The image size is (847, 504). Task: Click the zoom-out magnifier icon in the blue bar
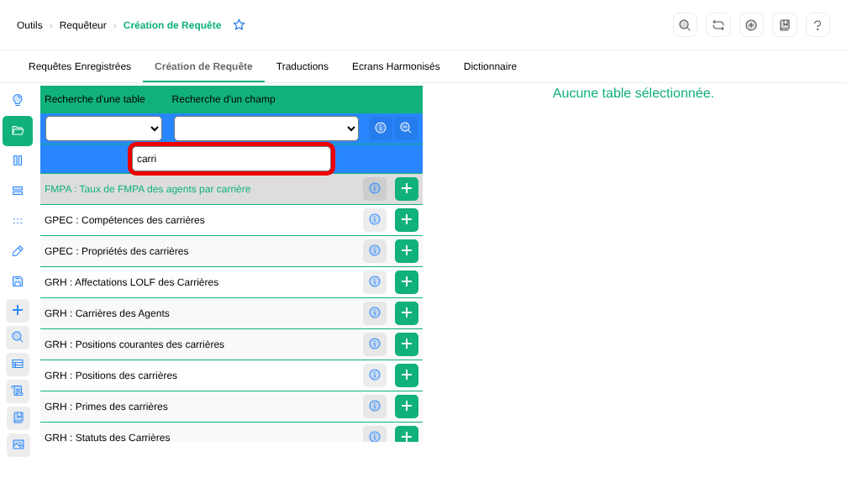tap(406, 128)
